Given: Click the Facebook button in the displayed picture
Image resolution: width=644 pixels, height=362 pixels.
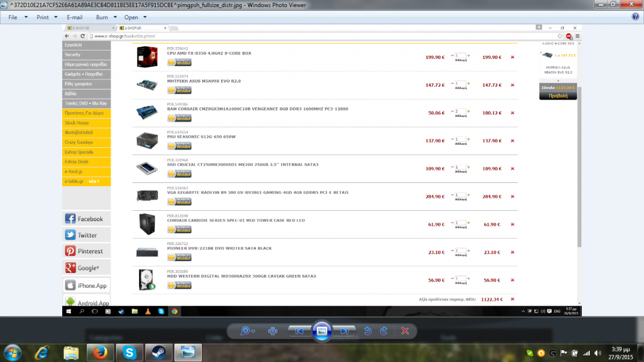Looking at the screenshot, I should 86,219.
